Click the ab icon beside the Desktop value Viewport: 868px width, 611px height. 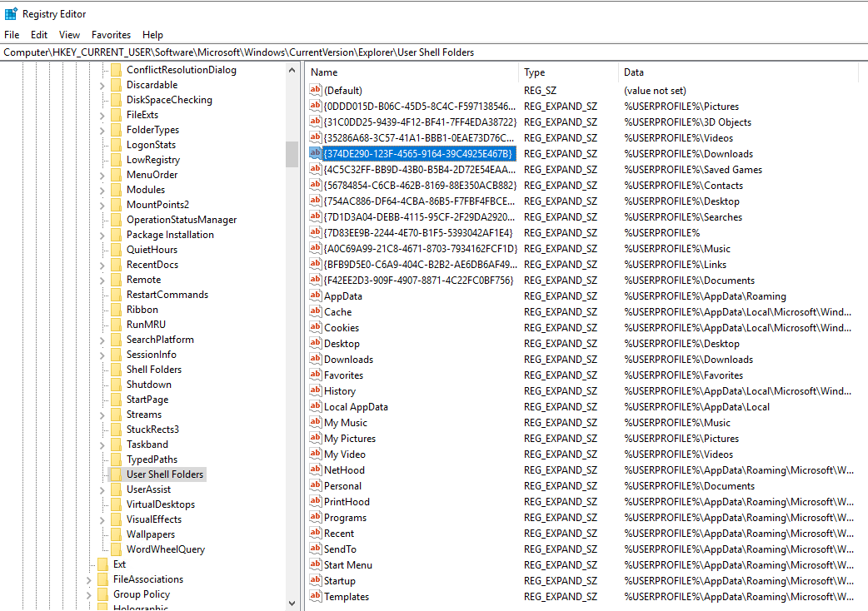tap(315, 343)
